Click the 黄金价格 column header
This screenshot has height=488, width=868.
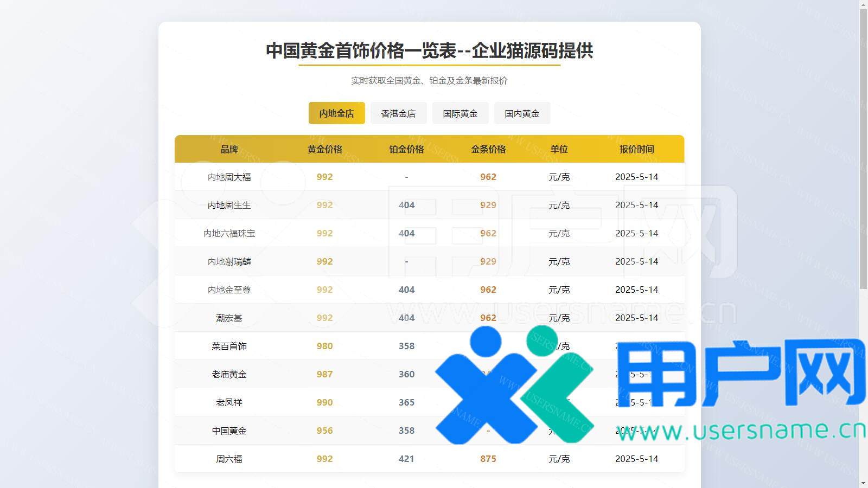click(324, 149)
